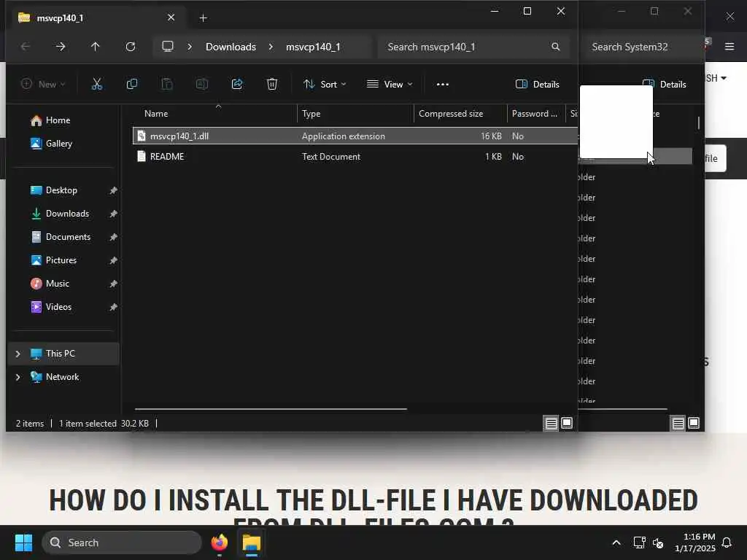
Task: Sort by Password column header
Action: (x=536, y=114)
